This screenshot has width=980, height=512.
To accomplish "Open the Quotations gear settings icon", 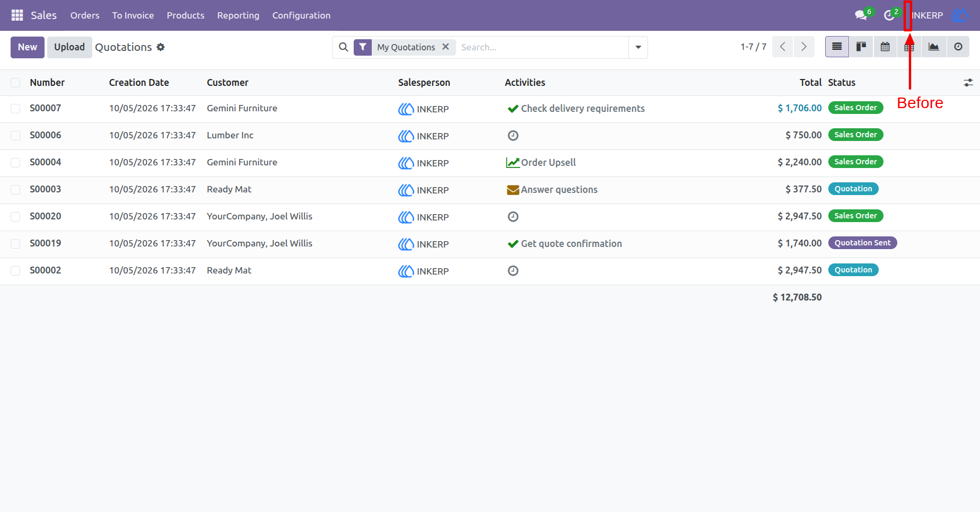I will point(161,47).
